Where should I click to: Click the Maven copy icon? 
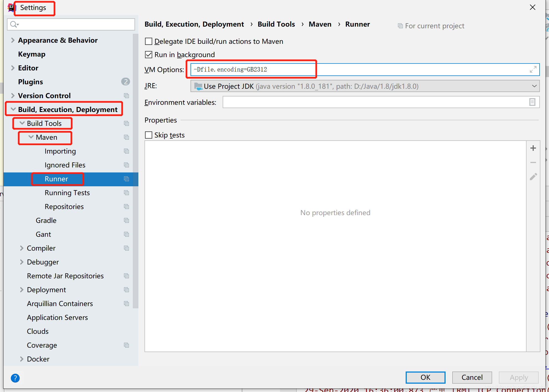[x=126, y=138]
